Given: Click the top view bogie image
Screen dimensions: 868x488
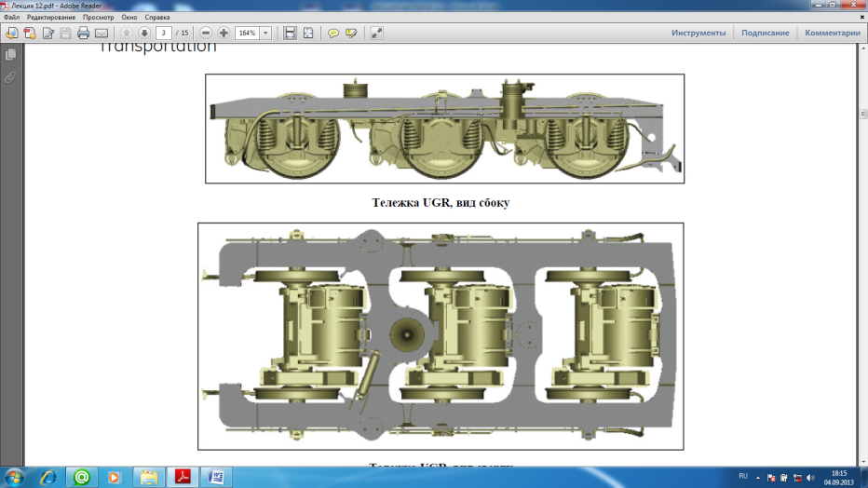Looking at the screenshot, I should (x=441, y=336).
